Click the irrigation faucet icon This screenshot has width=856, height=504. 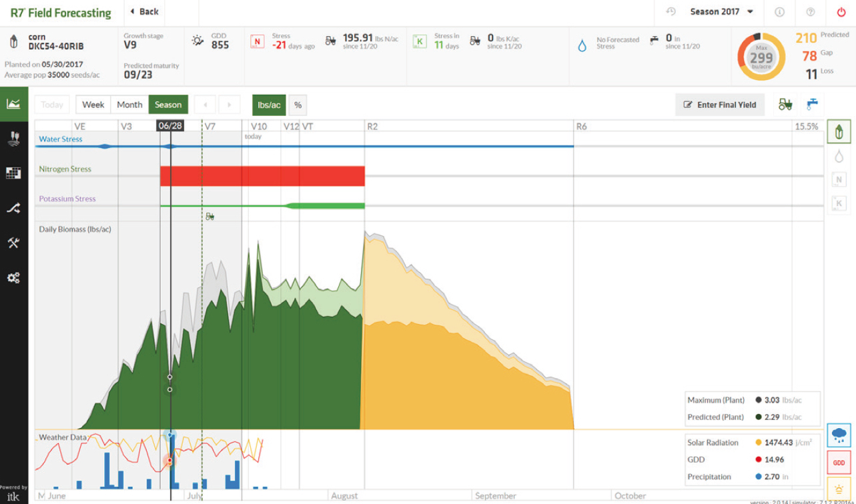coord(812,105)
